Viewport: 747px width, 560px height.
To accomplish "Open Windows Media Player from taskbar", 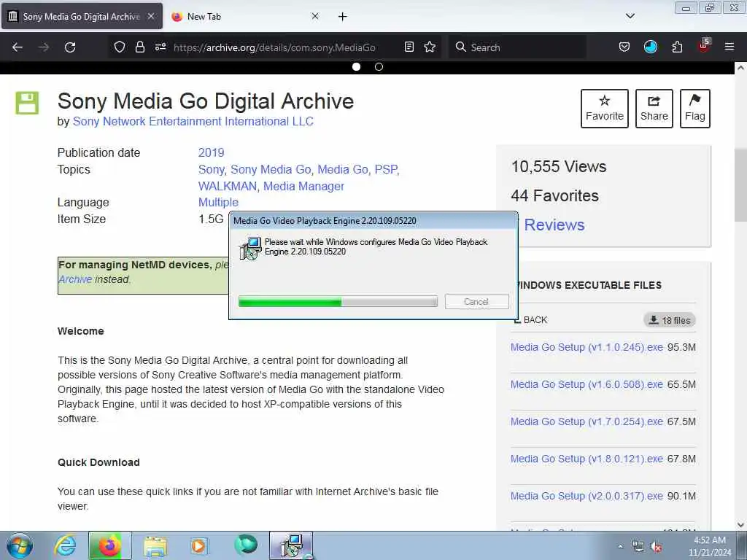I will coord(199,545).
